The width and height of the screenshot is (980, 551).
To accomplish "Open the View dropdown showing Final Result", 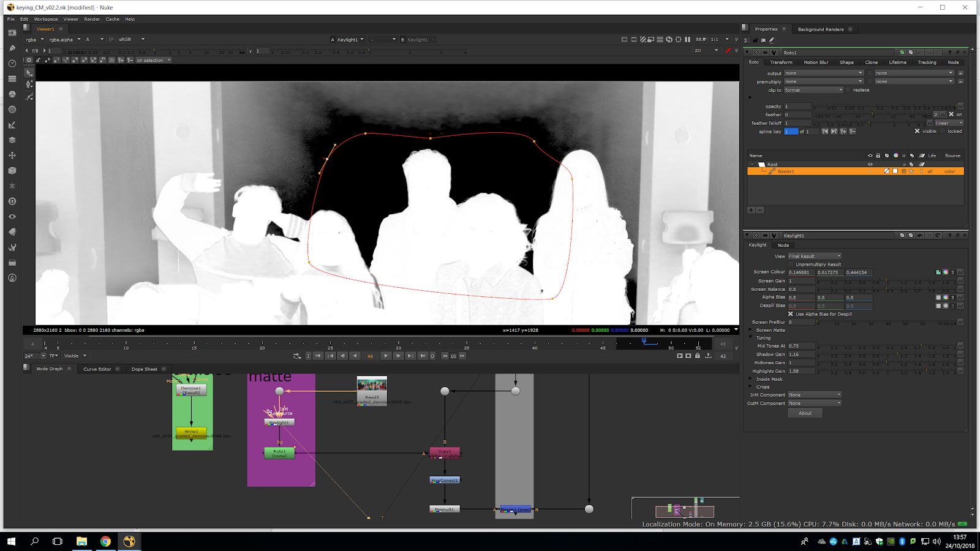I will point(814,257).
